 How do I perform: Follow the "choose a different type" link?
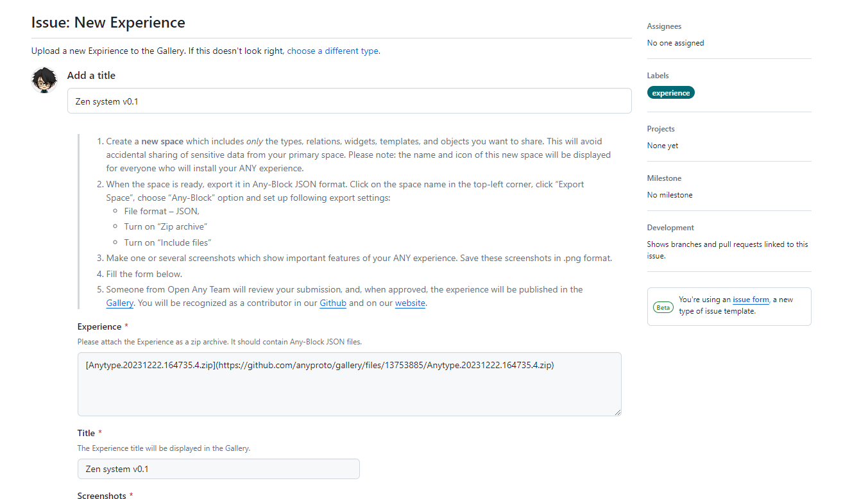(332, 51)
